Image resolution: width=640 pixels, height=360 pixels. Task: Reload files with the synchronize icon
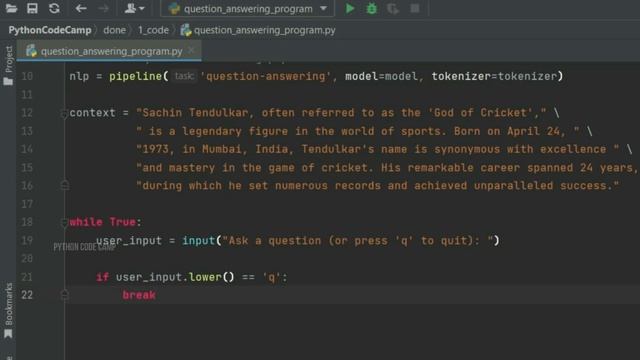pyautogui.click(x=54, y=8)
